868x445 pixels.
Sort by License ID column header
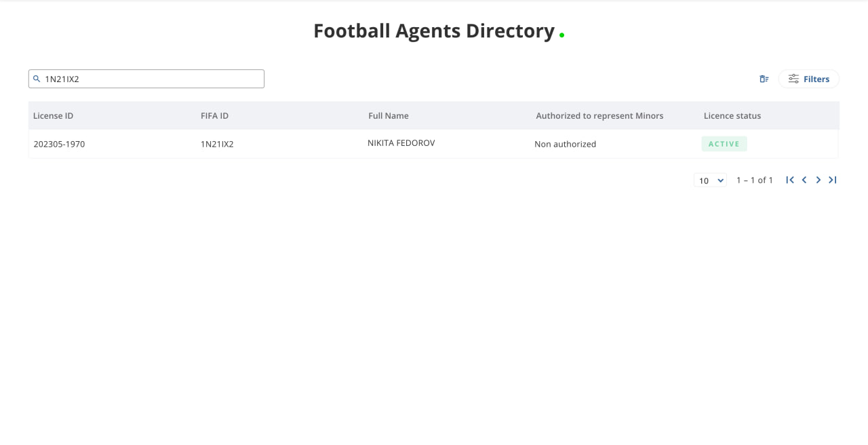click(x=53, y=116)
